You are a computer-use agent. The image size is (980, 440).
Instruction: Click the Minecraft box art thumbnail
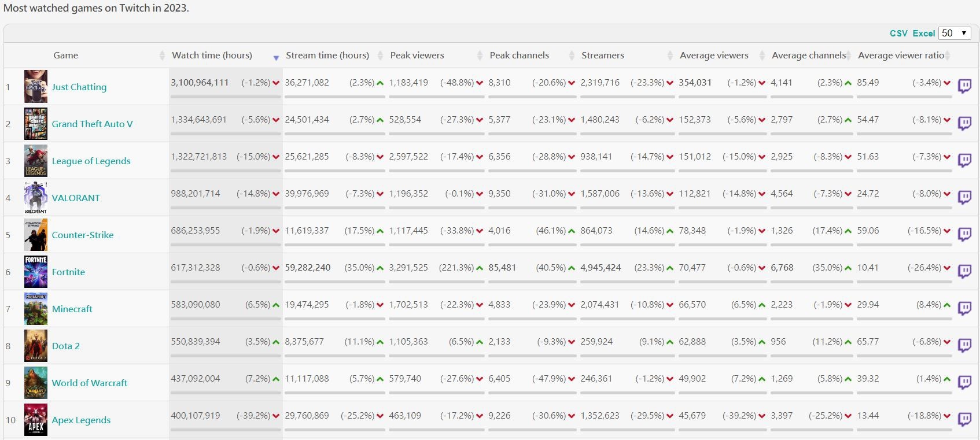pos(36,309)
